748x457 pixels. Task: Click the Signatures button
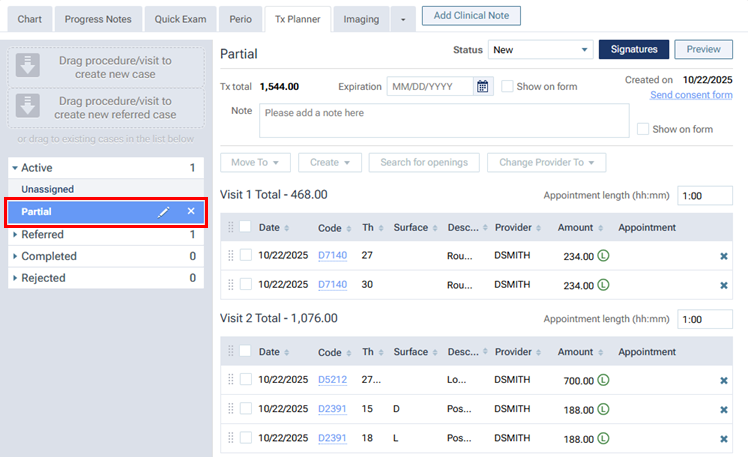pyautogui.click(x=632, y=50)
